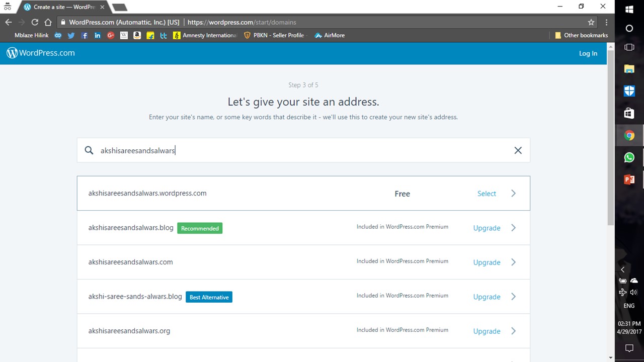The width and height of the screenshot is (644, 362).
Task: Select the free wordpress.com address
Action: 486,194
